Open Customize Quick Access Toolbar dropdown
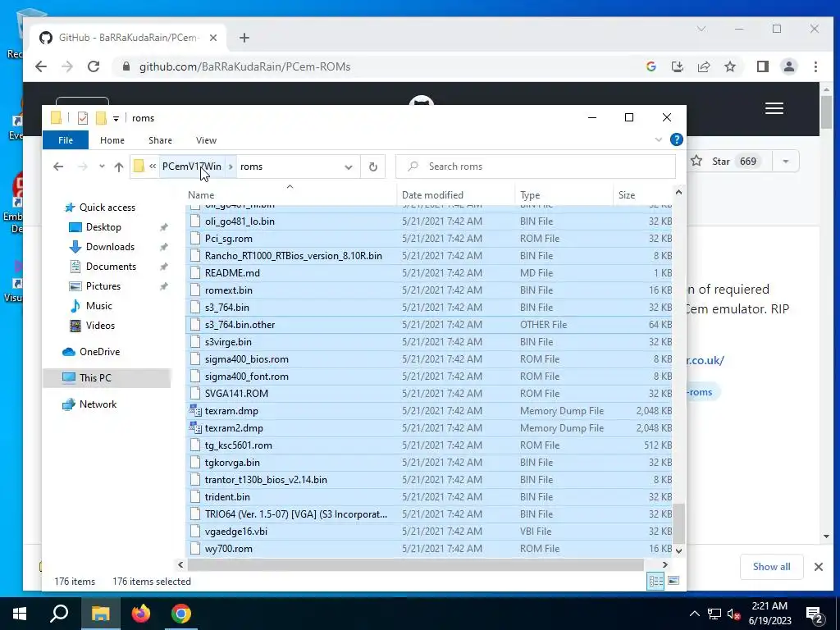Screen dimensions: 840x630 pyautogui.click(x=116, y=118)
